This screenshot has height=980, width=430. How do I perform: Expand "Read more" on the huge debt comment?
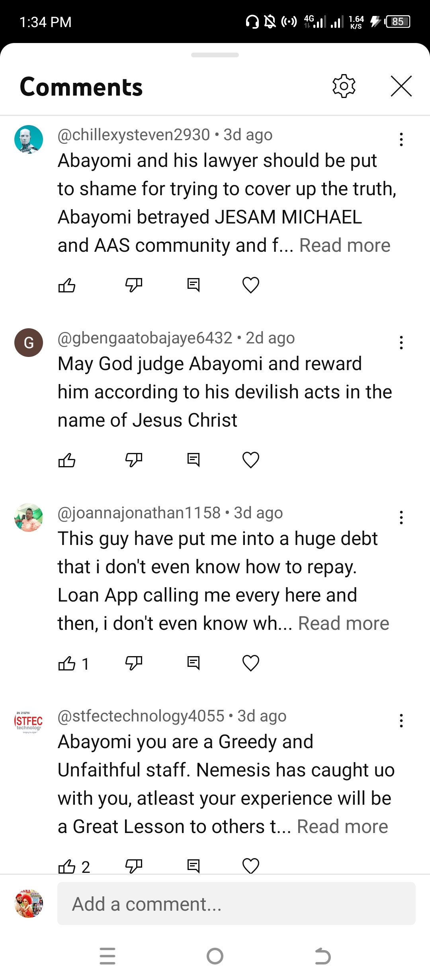coord(344,623)
